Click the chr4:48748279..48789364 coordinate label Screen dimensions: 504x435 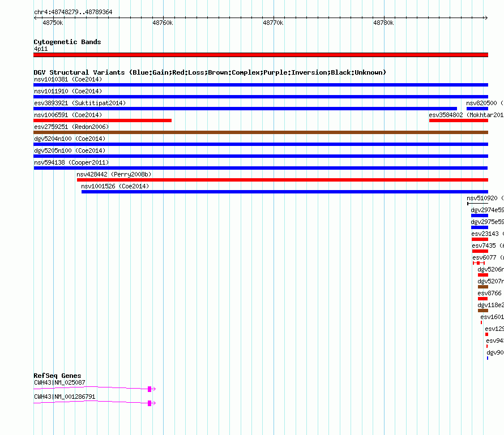pos(73,12)
